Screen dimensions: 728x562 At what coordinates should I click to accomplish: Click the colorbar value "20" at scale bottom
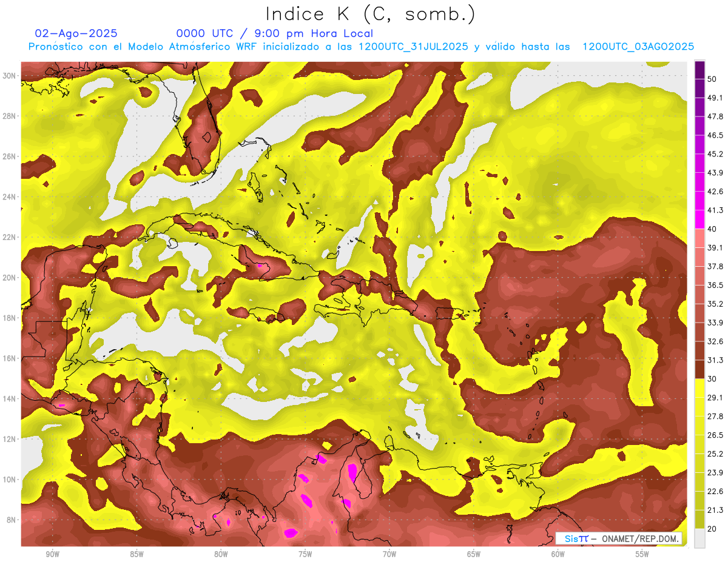coord(713,529)
